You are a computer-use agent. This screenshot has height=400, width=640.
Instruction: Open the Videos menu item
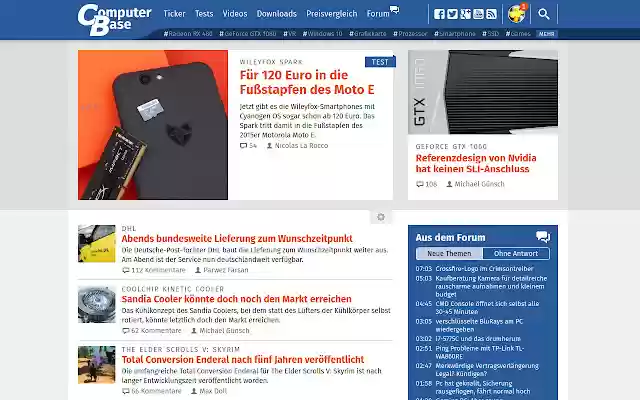(235, 14)
